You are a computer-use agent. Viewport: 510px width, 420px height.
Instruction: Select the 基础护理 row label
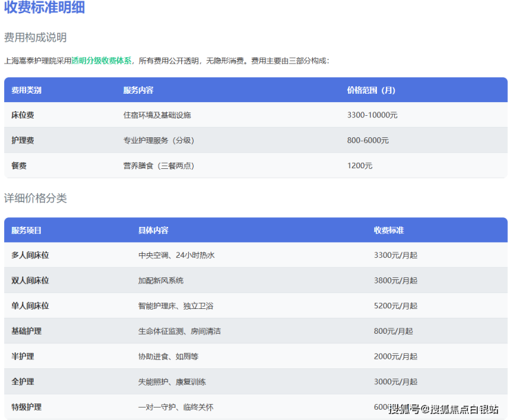[26, 331]
